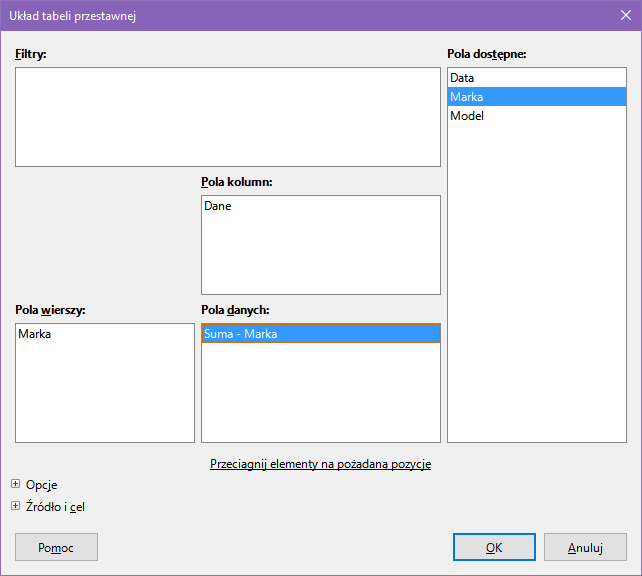Select Data in available fields list
642x576 pixels.
pos(462,78)
